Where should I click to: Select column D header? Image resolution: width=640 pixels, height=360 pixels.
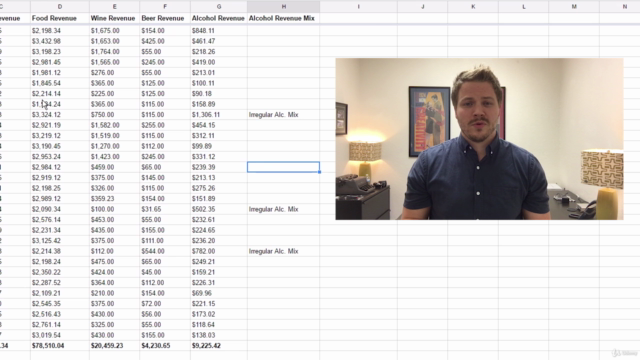tap(60, 7)
